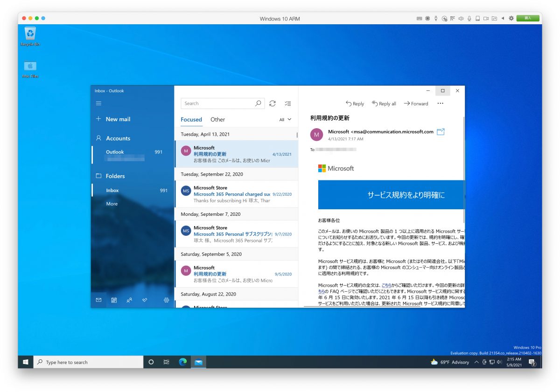Enter selection mode with the checklist icon

pyautogui.click(x=287, y=103)
